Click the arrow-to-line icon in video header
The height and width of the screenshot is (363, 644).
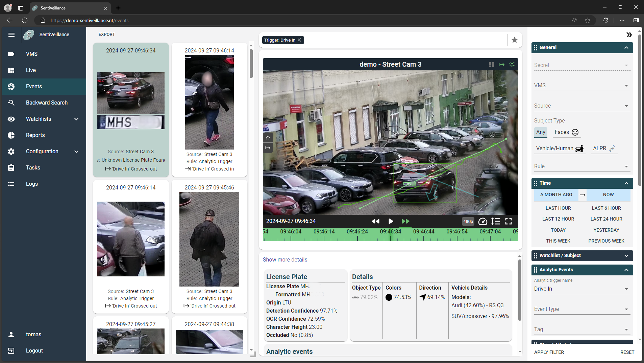502,64
